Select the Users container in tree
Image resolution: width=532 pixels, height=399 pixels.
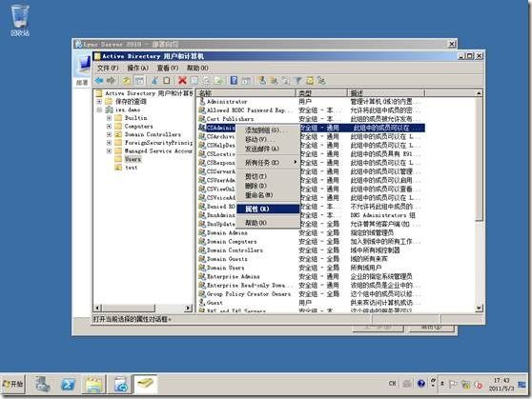pos(133,159)
